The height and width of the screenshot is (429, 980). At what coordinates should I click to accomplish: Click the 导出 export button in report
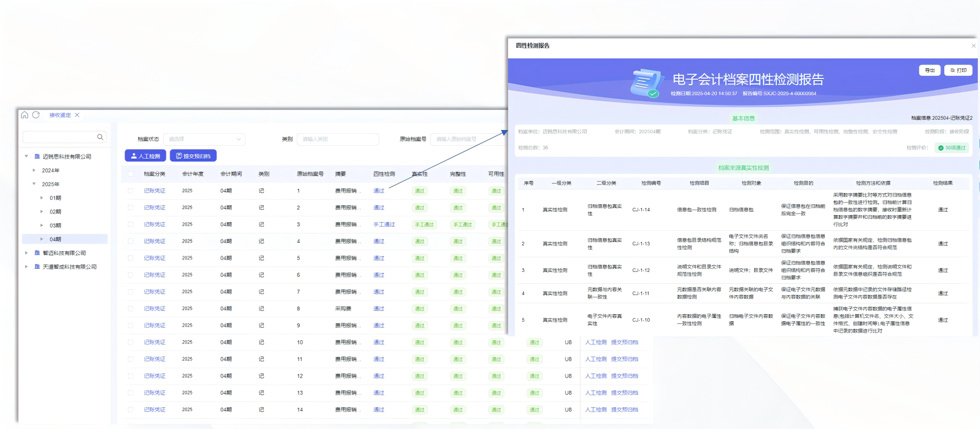(930, 70)
